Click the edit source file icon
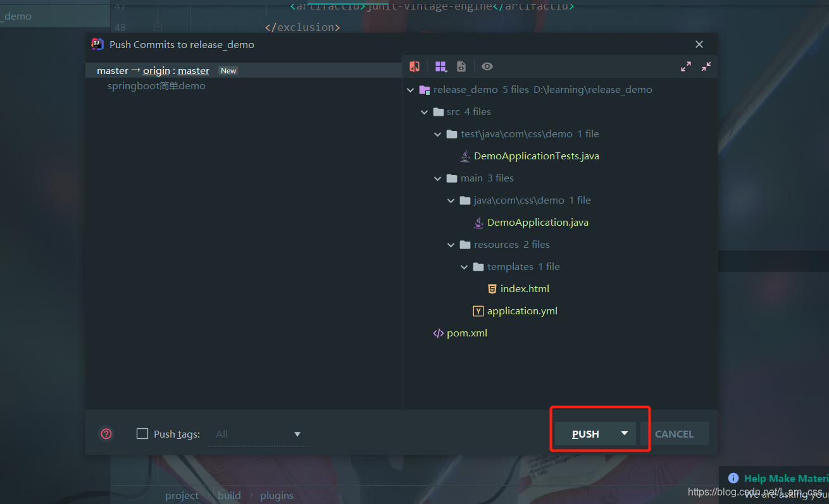This screenshot has width=829, height=504. click(x=461, y=66)
